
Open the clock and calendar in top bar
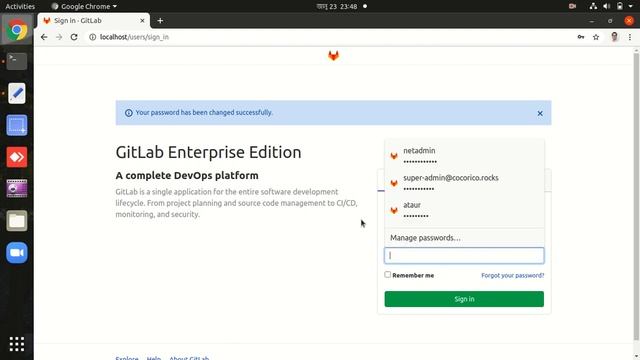337,6
